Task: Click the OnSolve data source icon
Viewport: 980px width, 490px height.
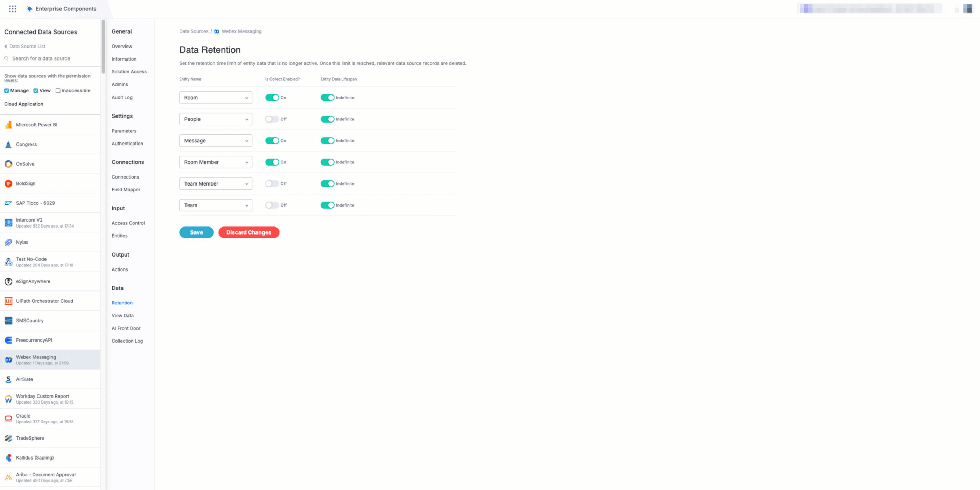Action: pyautogui.click(x=8, y=164)
